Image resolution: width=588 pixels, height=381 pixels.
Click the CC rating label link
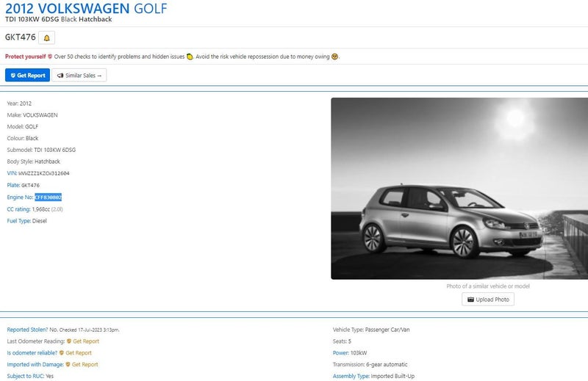tap(18, 209)
